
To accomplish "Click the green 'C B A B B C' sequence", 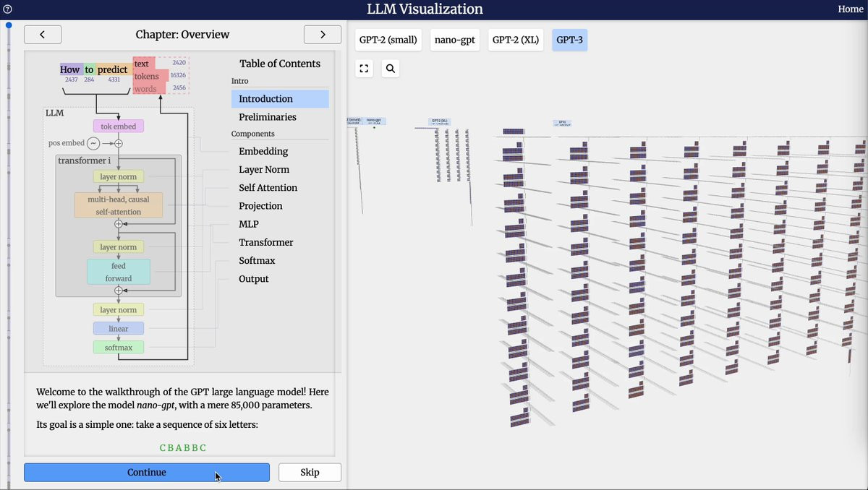I will [182, 448].
